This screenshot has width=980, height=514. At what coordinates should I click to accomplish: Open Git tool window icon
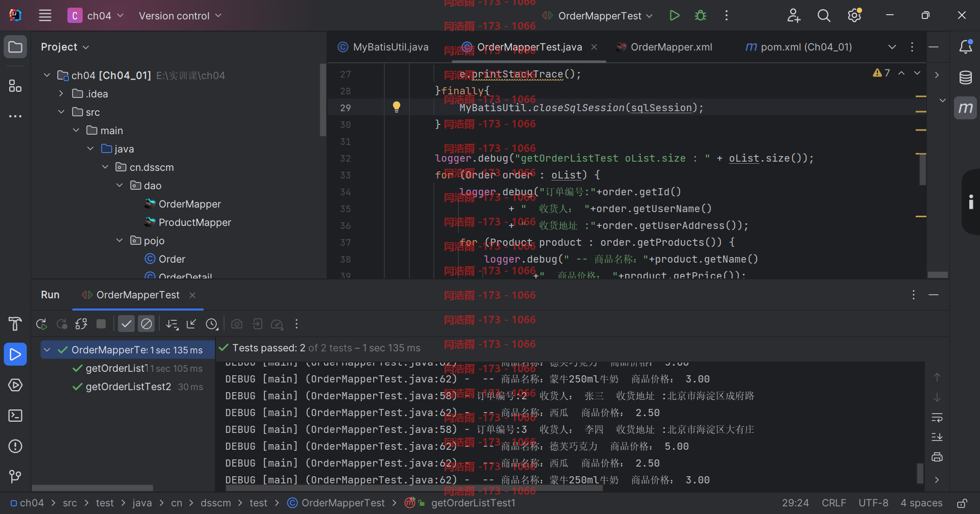pyautogui.click(x=15, y=477)
